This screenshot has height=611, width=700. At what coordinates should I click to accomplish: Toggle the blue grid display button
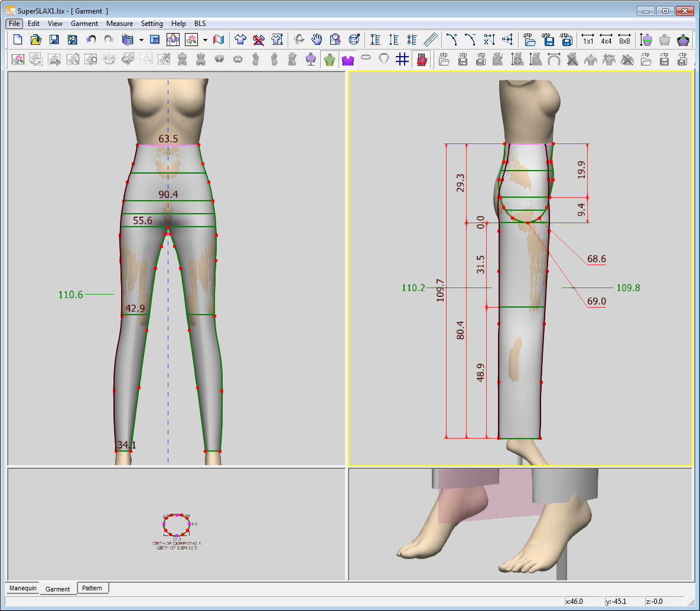(x=402, y=60)
